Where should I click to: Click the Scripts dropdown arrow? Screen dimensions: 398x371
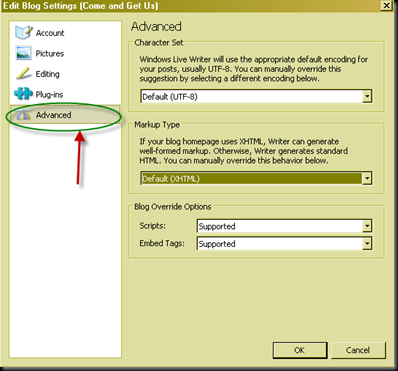(367, 226)
